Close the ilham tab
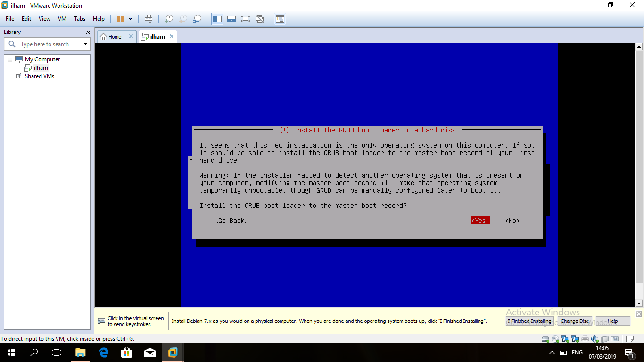This screenshot has width=644, height=362. point(172,36)
